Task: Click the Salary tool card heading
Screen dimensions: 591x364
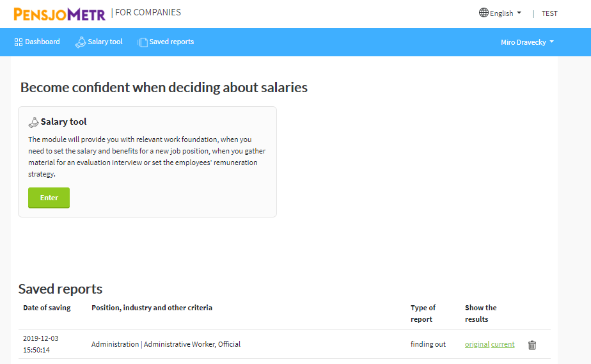Action: (64, 122)
